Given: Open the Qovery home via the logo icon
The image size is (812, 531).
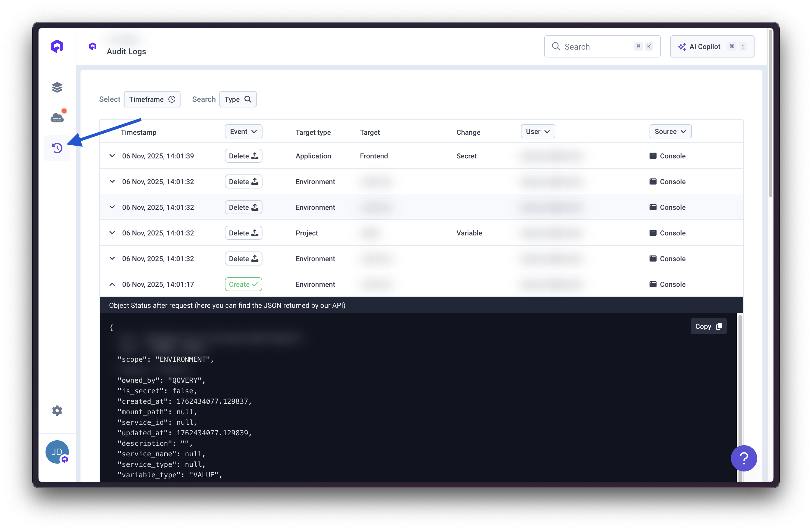Looking at the screenshot, I should point(57,46).
